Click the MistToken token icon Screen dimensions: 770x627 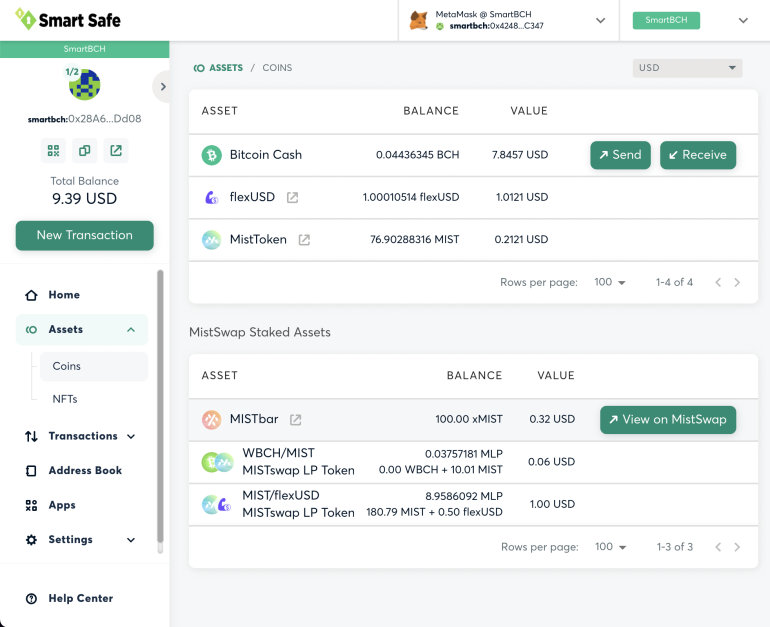[x=212, y=240]
